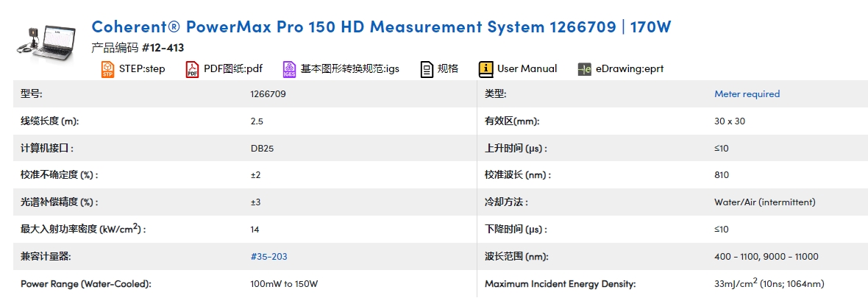Click the 兼容计量器 label
This screenshot has width=868, height=298.
pos(46,257)
